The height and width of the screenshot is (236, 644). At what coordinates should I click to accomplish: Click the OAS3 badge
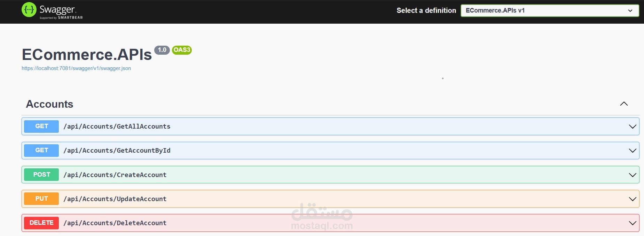182,50
